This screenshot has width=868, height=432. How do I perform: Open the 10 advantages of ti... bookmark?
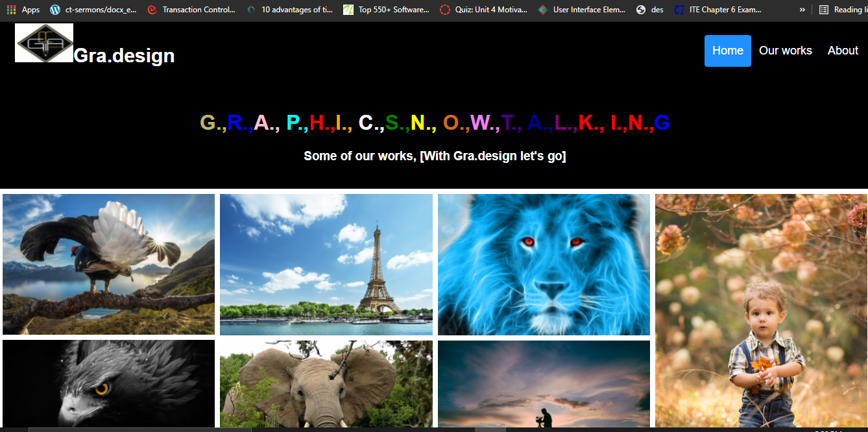click(x=289, y=10)
